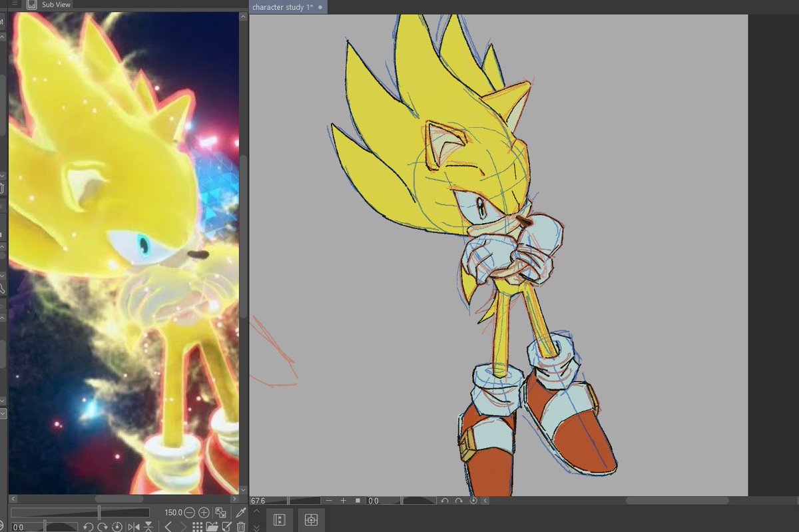Rotate Sub View image left
The image size is (799, 532).
click(x=88, y=527)
